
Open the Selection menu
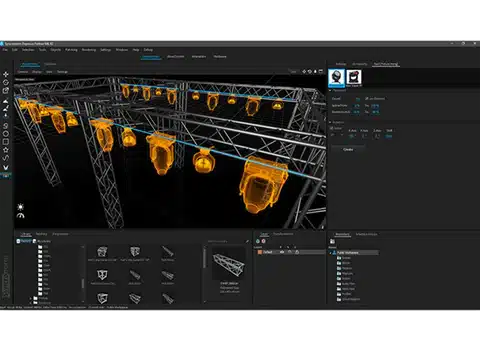point(28,50)
